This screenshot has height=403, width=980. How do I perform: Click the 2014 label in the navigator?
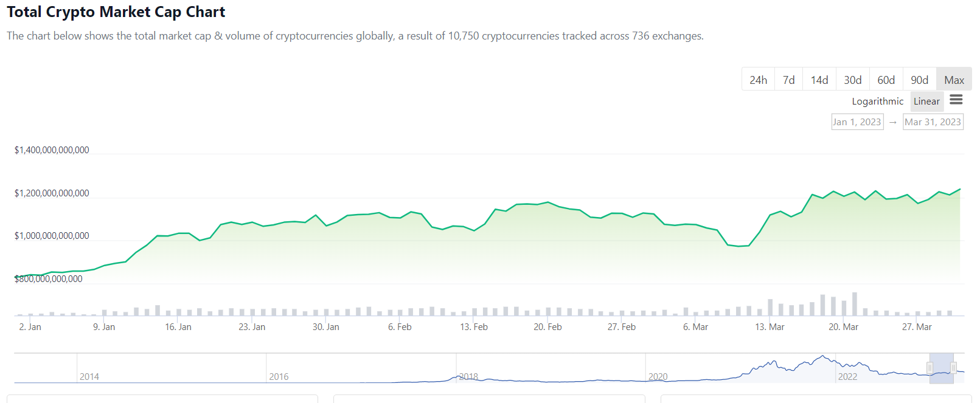(x=89, y=377)
